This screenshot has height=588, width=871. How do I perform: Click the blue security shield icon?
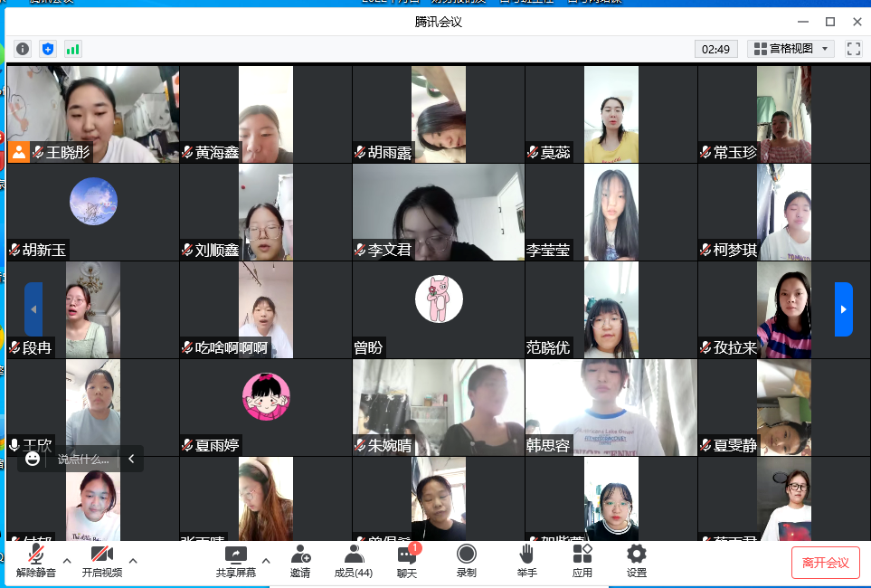[x=48, y=49]
